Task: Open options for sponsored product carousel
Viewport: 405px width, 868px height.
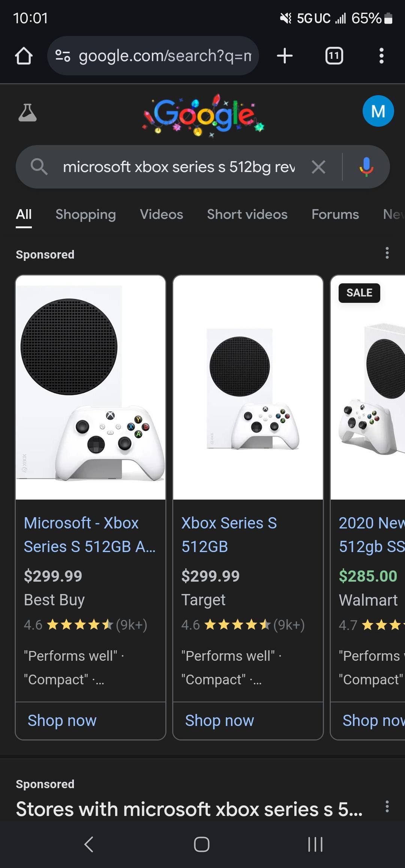Action: 387,253
